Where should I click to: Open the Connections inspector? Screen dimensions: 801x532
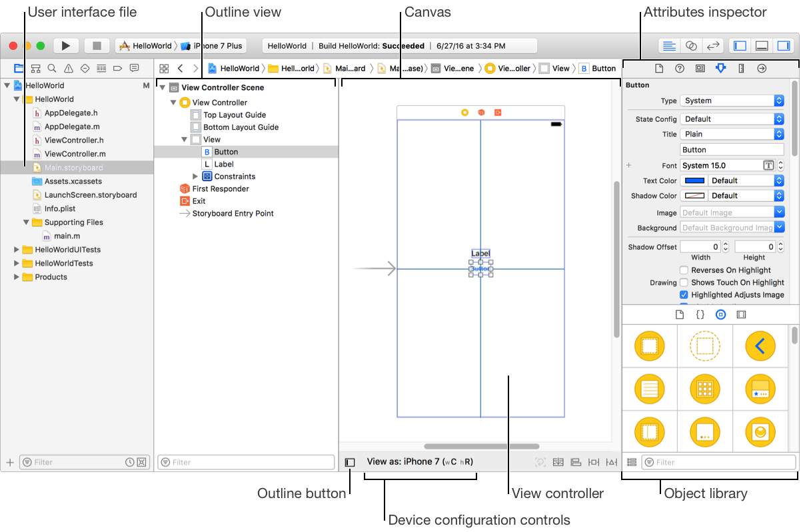762,68
